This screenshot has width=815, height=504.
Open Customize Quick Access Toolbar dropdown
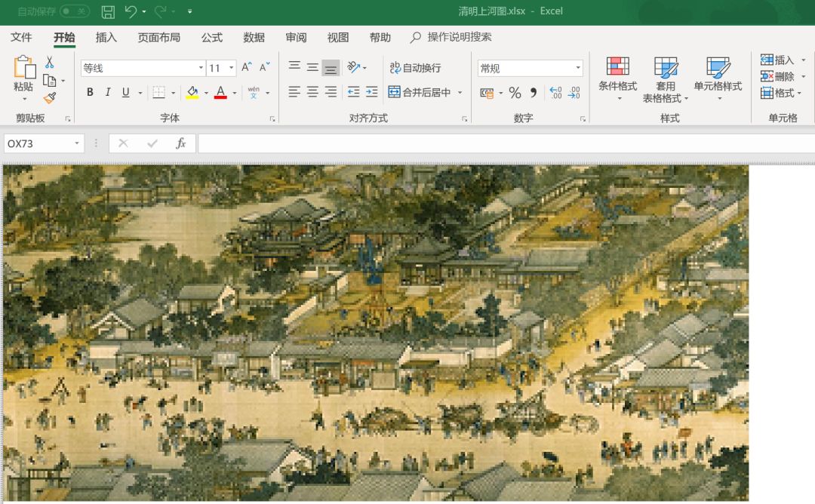(189, 11)
